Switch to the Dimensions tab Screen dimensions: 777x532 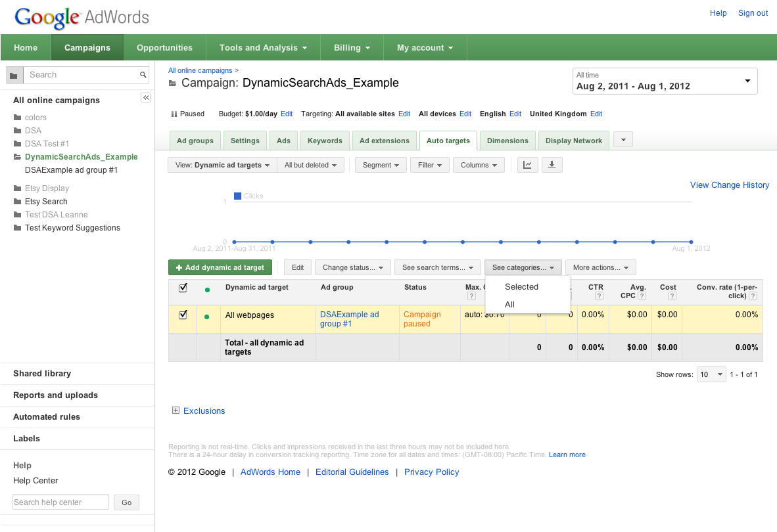[507, 141]
